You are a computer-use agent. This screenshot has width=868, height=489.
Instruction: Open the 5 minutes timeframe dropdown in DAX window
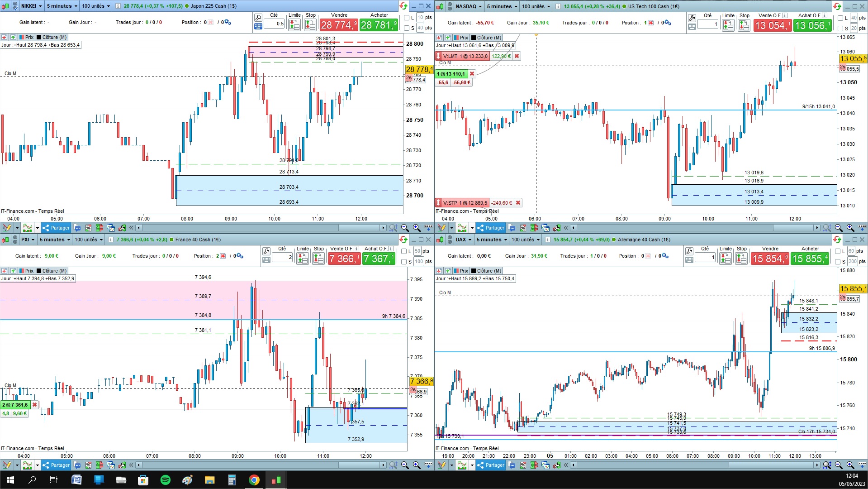(x=492, y=240)
